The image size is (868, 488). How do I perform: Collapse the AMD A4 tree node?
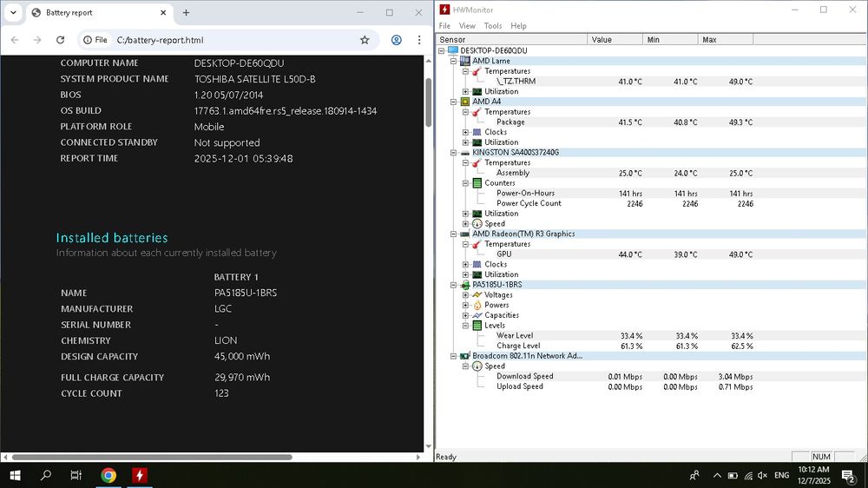pos(453,102)
